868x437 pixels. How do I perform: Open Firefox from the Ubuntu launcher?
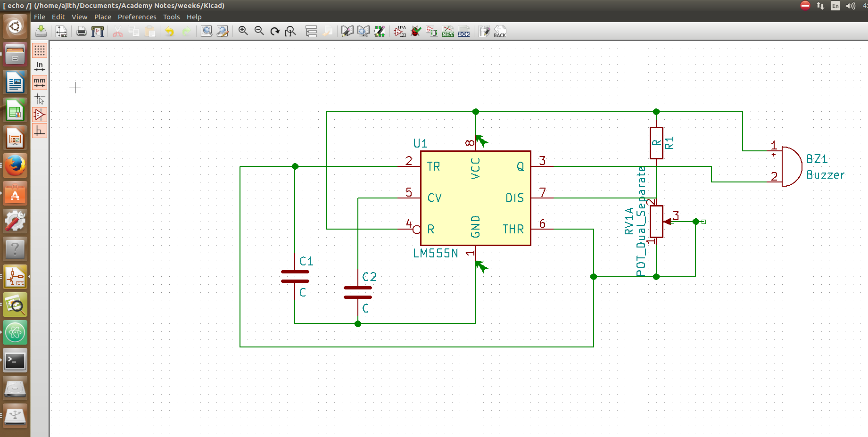pyautogui.click(x=15, y=165)
